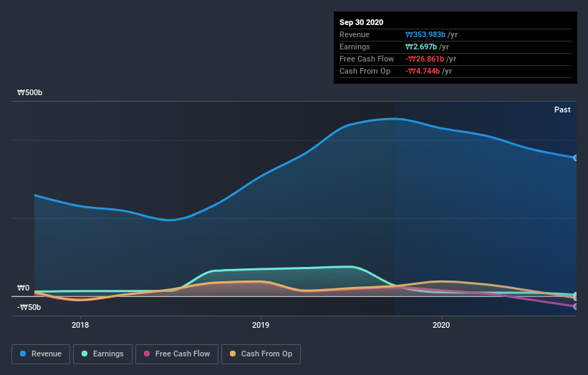This screenshot has height=375, width=588.
Task: Toggle the Revenue legend button
Action: click(x=41, y=354)
